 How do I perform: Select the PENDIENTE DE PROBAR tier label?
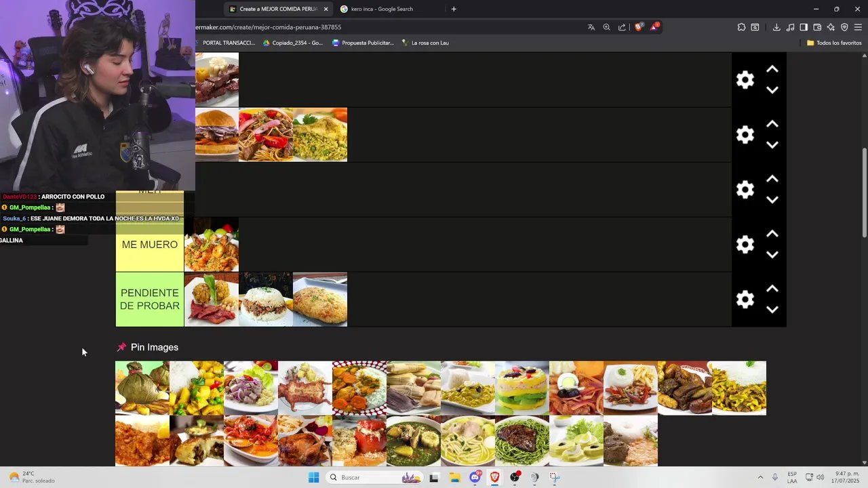150,300
